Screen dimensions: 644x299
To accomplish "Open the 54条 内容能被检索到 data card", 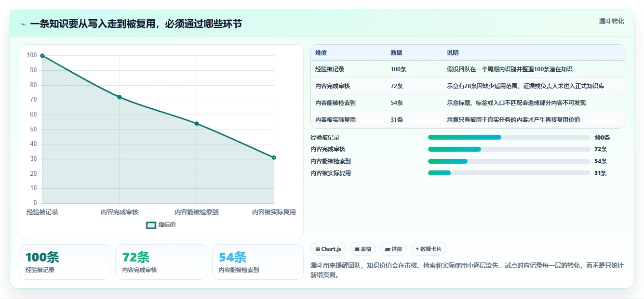I will click(x=258, y=262).
